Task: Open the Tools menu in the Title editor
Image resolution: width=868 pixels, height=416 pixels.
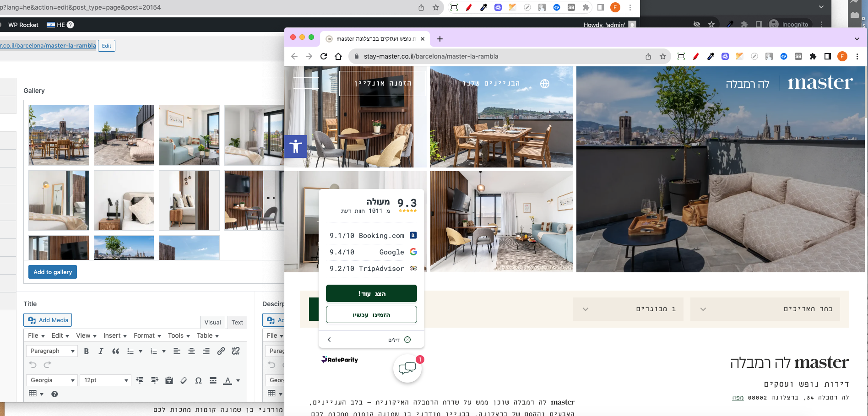Action: point(179,335)
